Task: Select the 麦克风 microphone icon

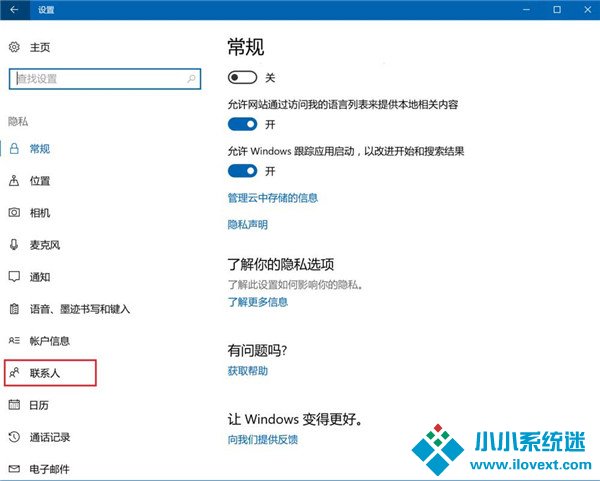Action: [14, 245]
